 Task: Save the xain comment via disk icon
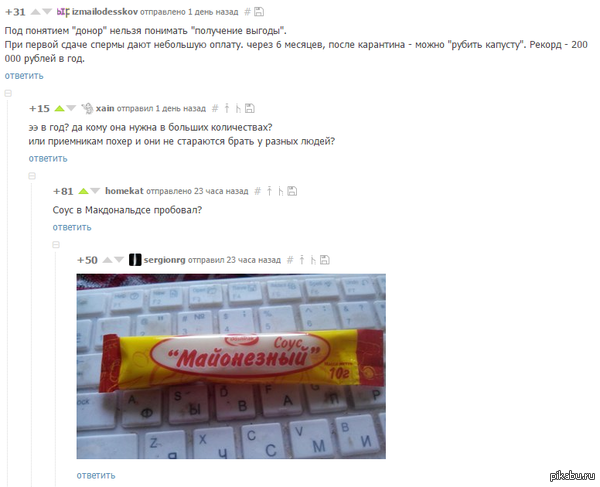pyautogui.click(x=249, y=109)
